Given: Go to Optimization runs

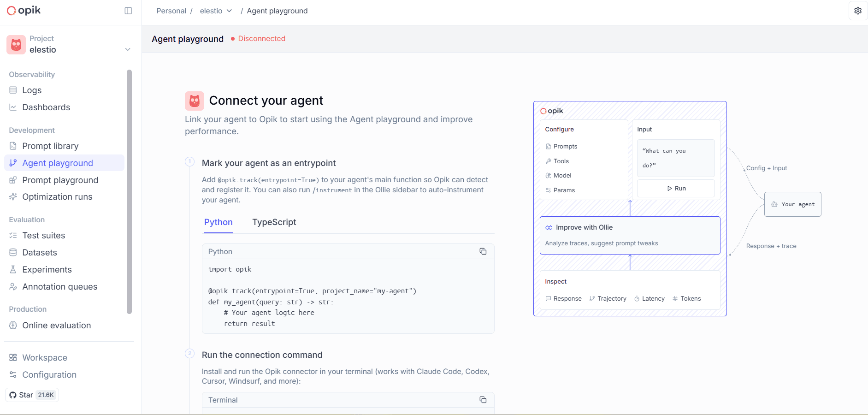Looking at the screenshot, I should (65, 197).
